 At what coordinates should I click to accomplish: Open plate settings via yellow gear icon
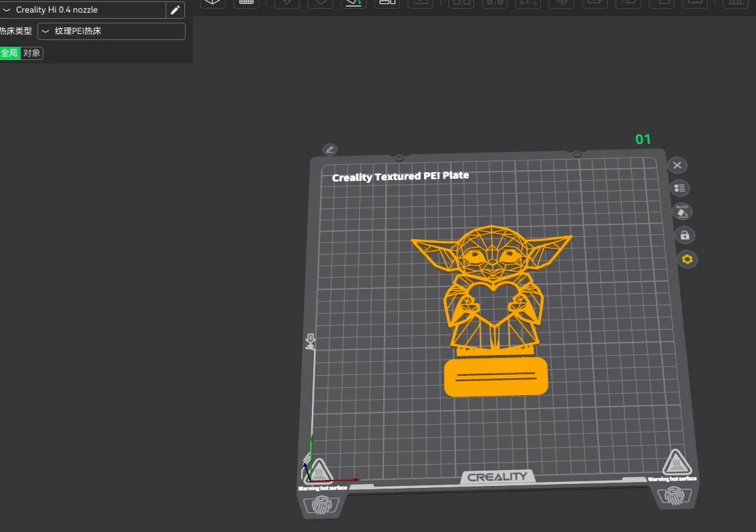[x=687, y=259]
